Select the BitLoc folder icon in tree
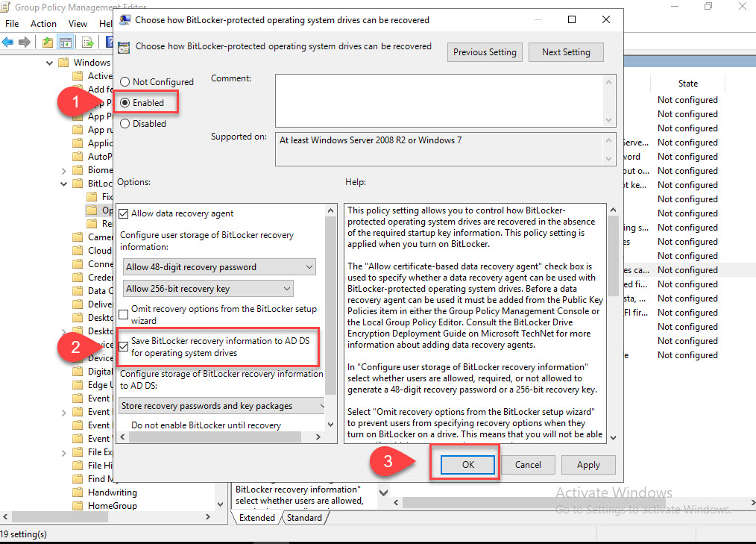 click(x=78, y=184)
